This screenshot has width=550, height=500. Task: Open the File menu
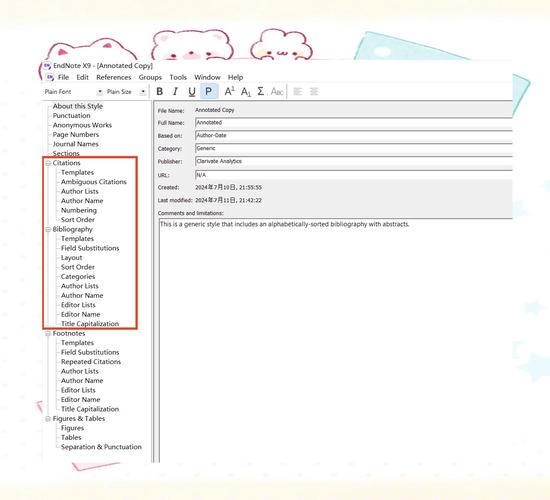click(63, 77)
